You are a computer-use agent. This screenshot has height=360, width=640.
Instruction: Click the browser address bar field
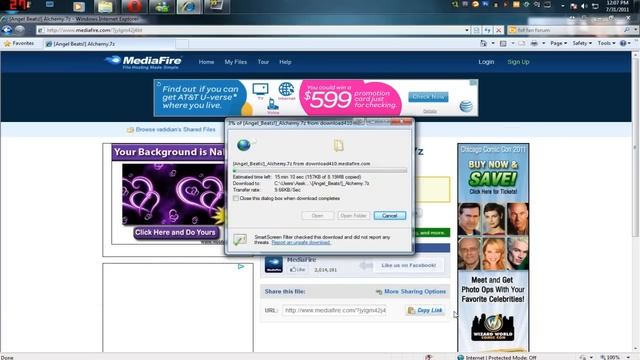[253, 30]
